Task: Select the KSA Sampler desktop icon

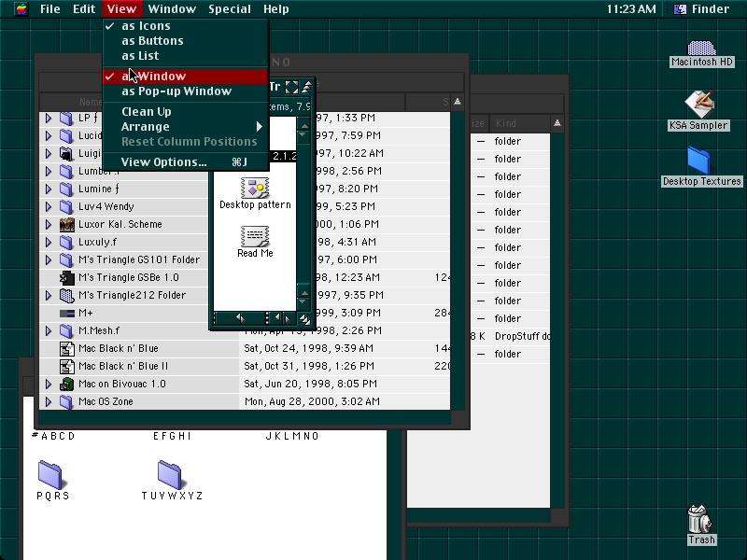Action: click(698, 105)
